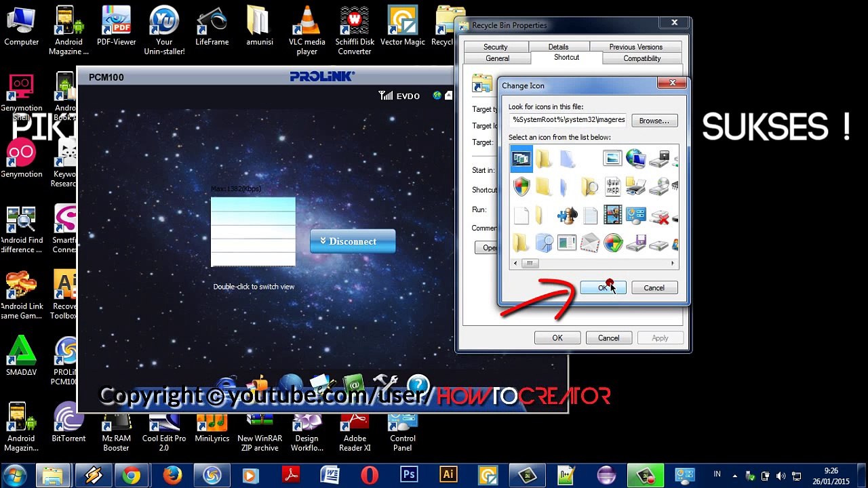
Task: Launch BitTorrent from the desktop
Action: click(x=68, y=422)
